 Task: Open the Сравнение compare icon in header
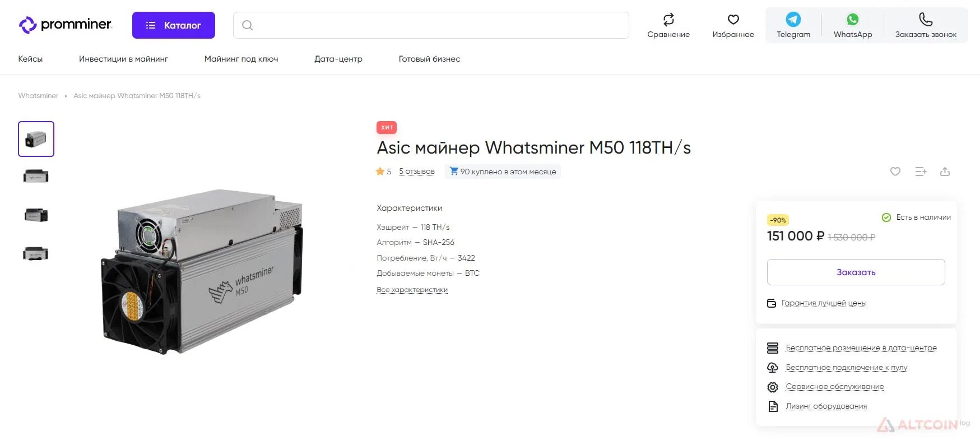(668, 20)
